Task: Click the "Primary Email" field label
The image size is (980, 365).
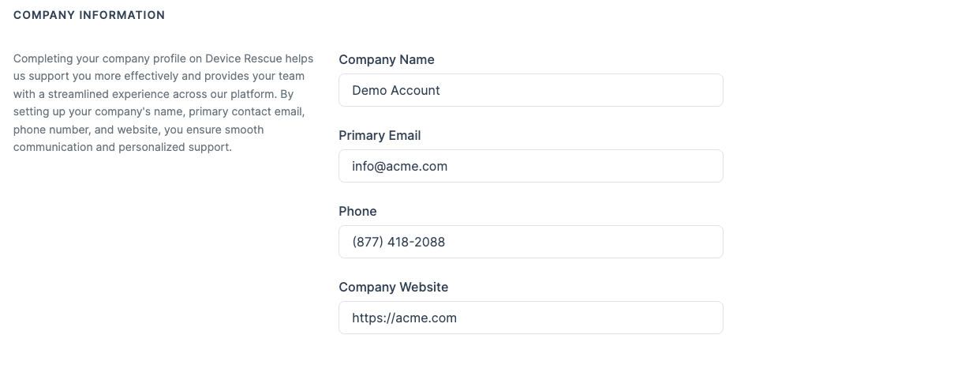Action: point(380,135)
